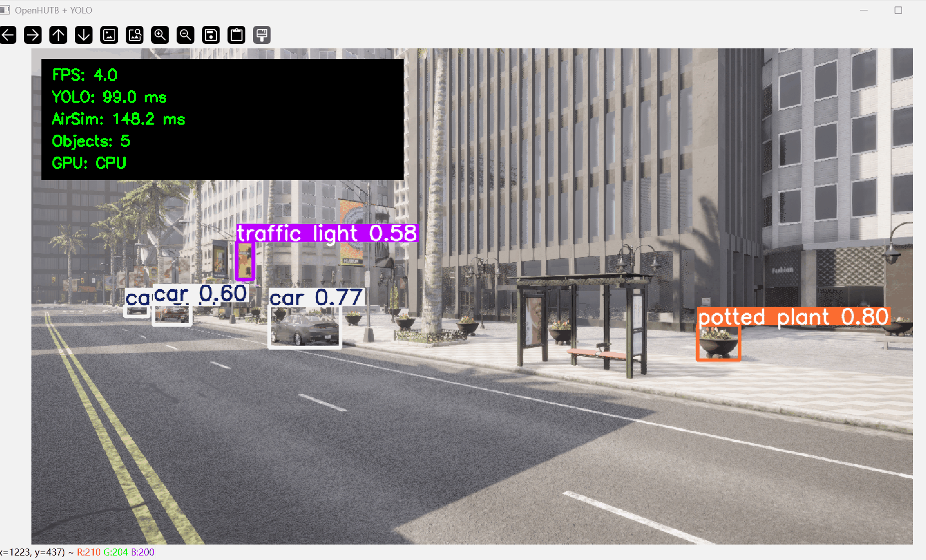
Task: Maximize the OpenHUTB window
Action: click(899, 10)
